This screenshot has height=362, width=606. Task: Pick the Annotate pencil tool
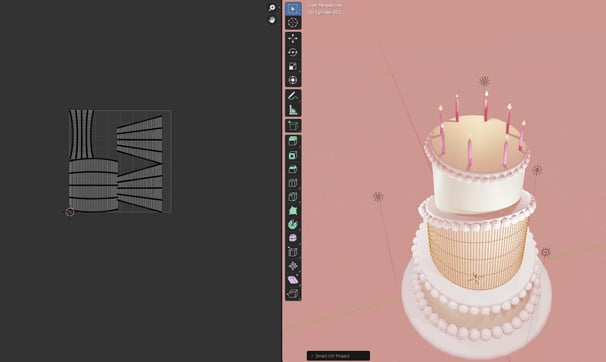coord(293,96)
